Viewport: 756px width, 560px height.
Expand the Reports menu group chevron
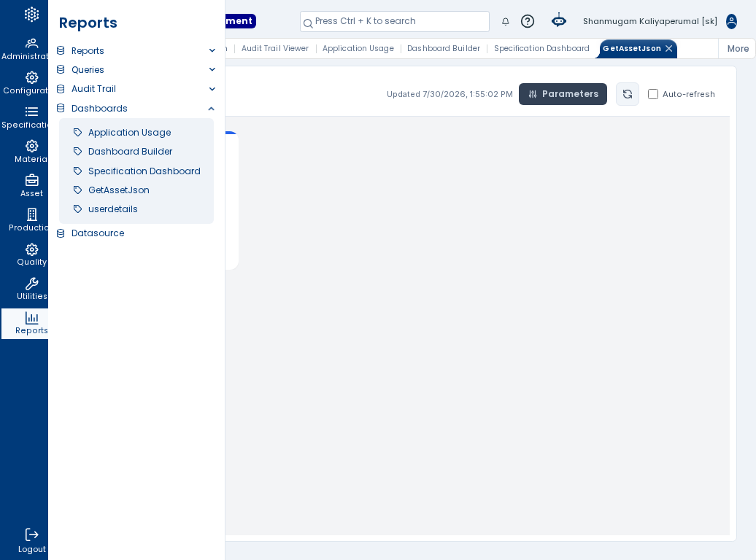point(212,50)
